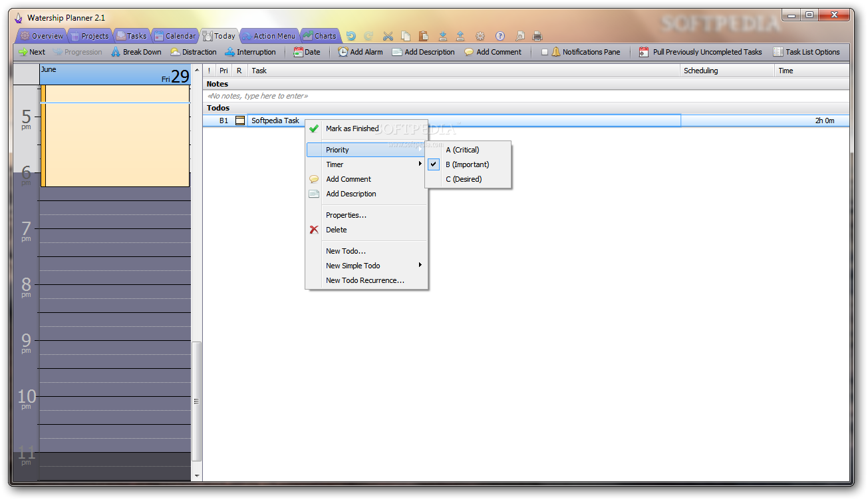Image resolution: width=868 pixels, height=500 pixels.
Task: Click the notes field 'No notes, type here'
Action: [526, 96]
